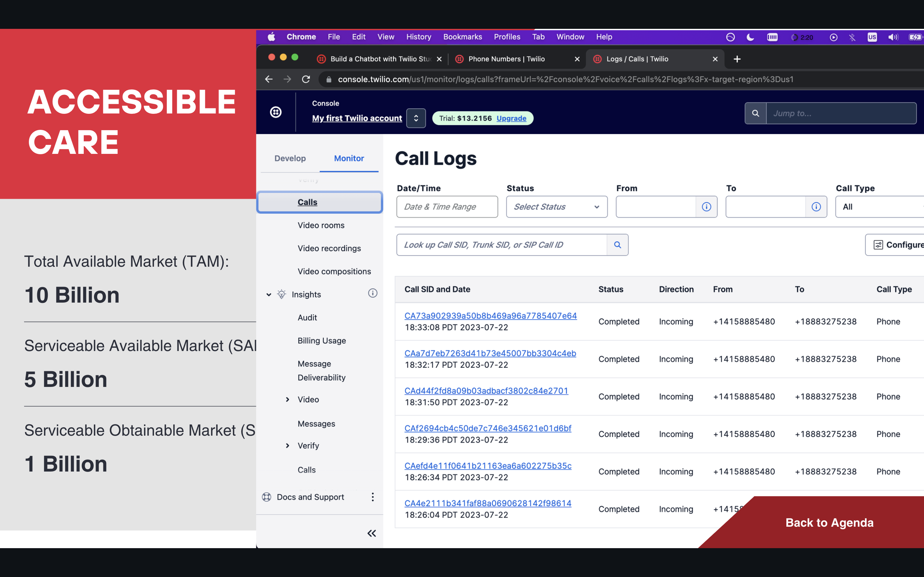Click the To field info icon
The image size is (924, 577).
(816, 207)
